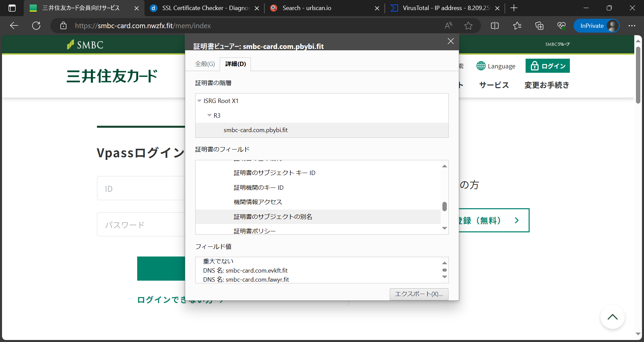Click the 登録（無料） button
Screen dimensions: 644x342
click(x=494, y=220)
